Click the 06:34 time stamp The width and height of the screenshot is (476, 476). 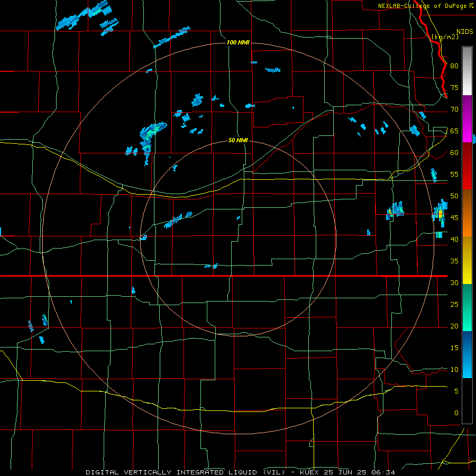(x=384, y=472)
